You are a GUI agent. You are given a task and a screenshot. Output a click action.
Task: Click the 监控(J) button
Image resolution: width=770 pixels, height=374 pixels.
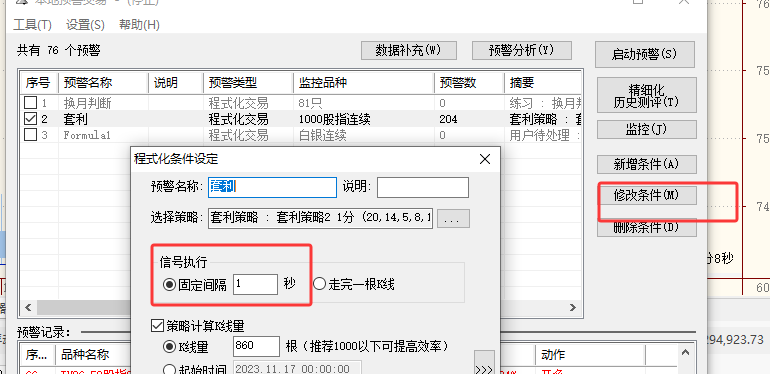coord(647,130)
